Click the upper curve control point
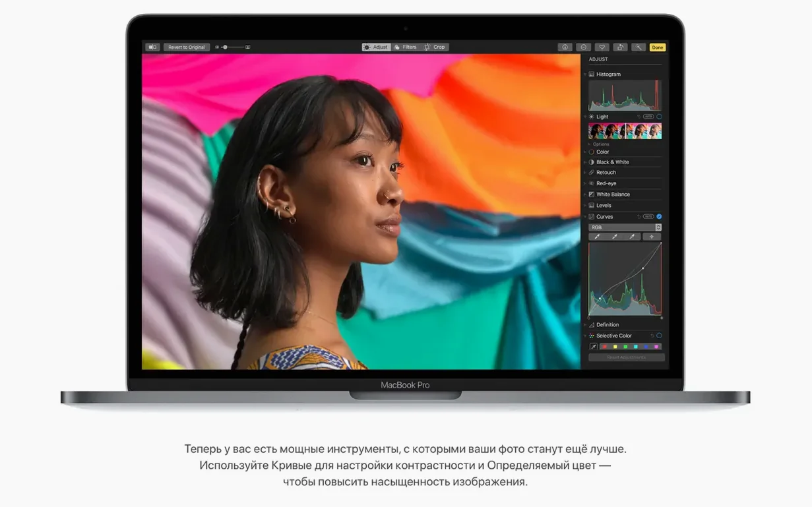This screenshot has width=812, height=507. tap(643, 268)
